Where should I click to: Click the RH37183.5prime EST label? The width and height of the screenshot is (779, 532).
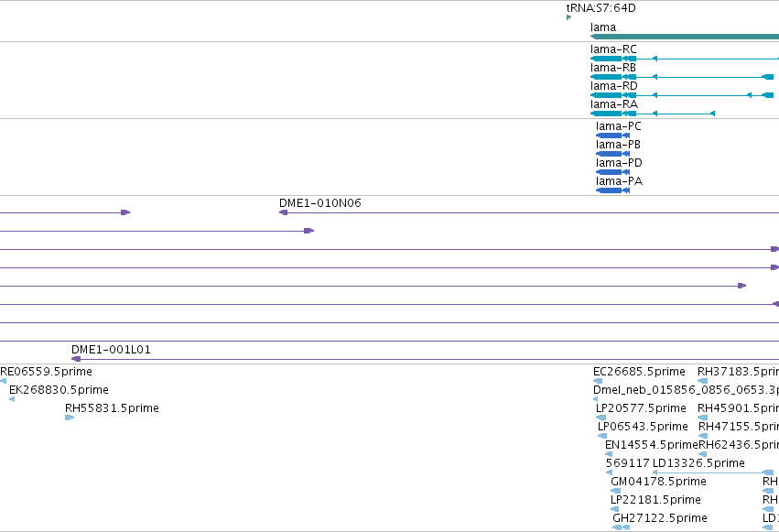[738, 372]
